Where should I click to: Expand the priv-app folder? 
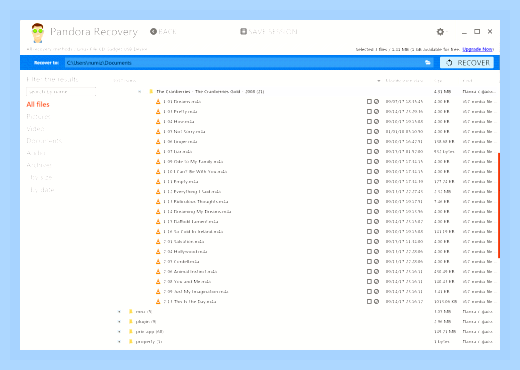(119, 332)
